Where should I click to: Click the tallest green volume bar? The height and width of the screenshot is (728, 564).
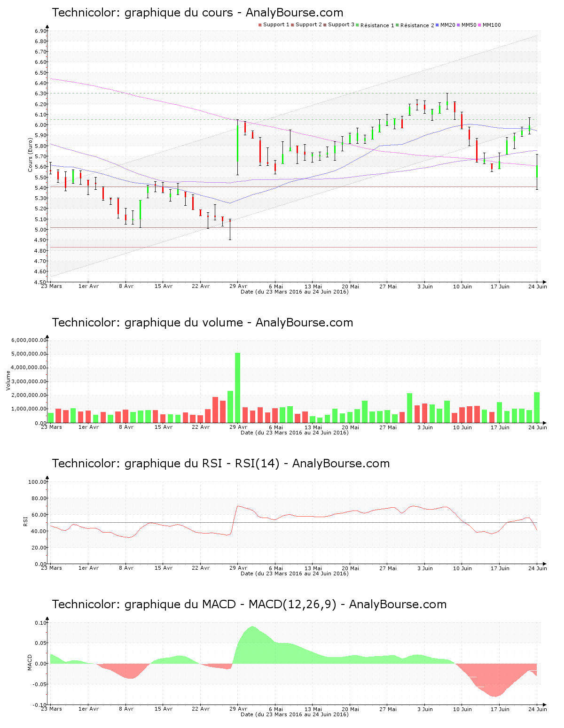click(x=238, y=387)
